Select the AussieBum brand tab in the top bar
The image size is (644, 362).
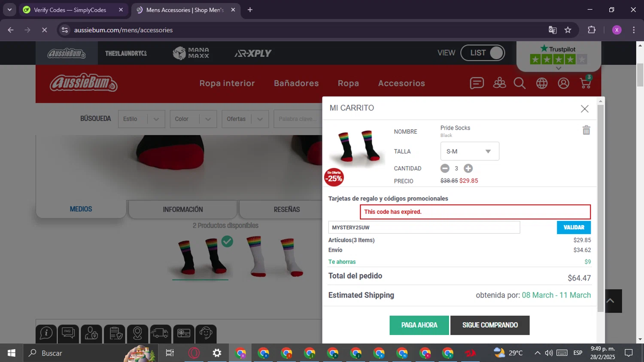point(67,53)
